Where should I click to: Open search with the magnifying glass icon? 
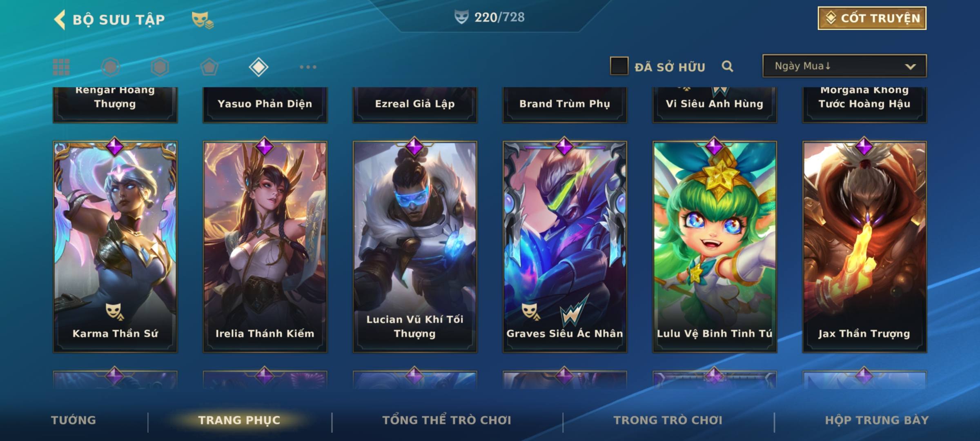727,66
